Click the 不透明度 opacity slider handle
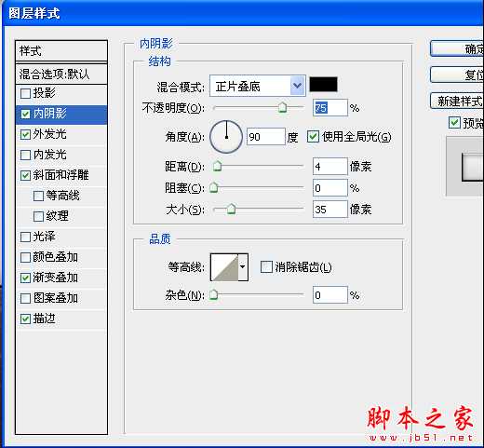This screenshot has height=448, width=484. coord(283,107)
